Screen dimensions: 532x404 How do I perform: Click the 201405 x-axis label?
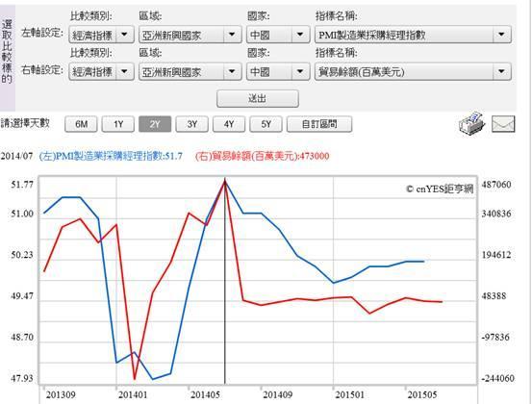click(205, 394)
